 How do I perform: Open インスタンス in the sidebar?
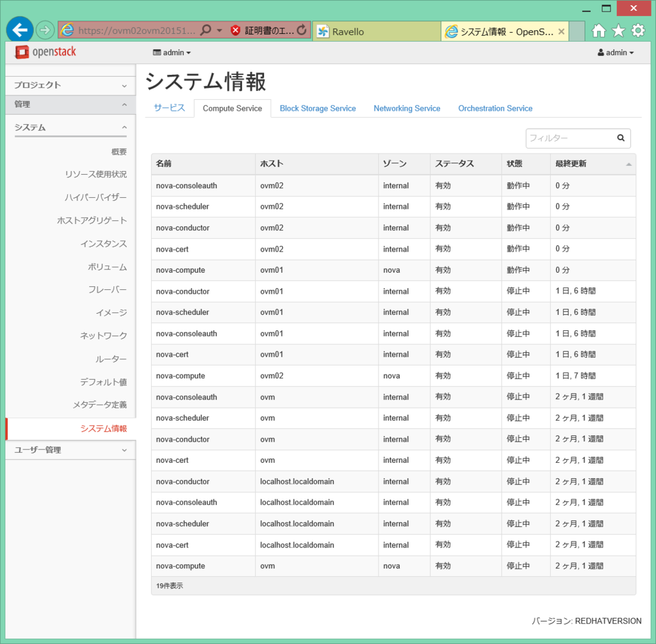(x=103, y=244)
